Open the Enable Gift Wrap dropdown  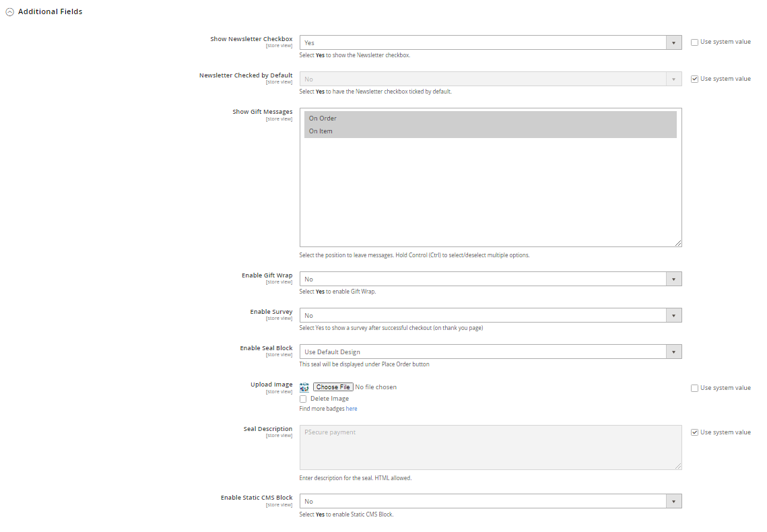pos(490,279)
